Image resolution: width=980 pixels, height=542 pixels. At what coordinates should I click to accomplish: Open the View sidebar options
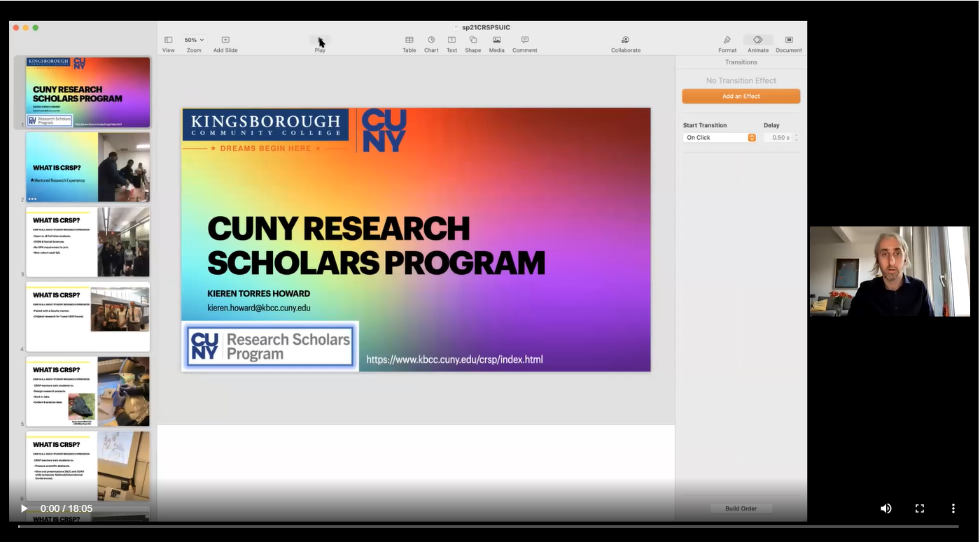168,44
